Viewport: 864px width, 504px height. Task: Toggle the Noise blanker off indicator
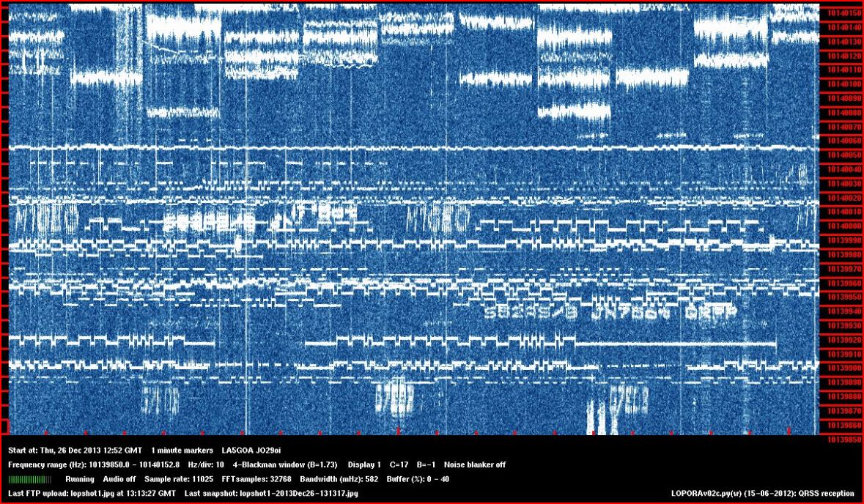point(475,464)
